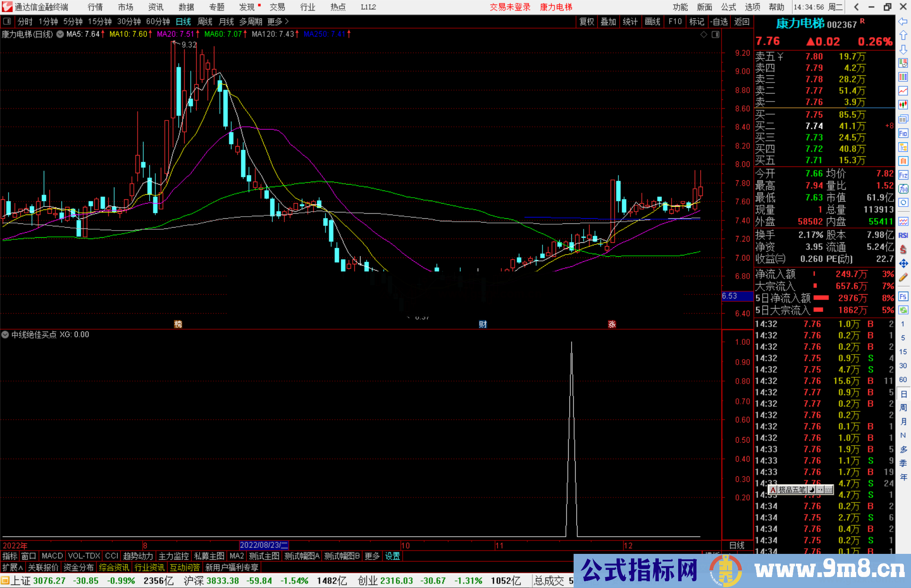
Task: Toggle the panel layout icon at chart top-right
Action: point(715,35)
